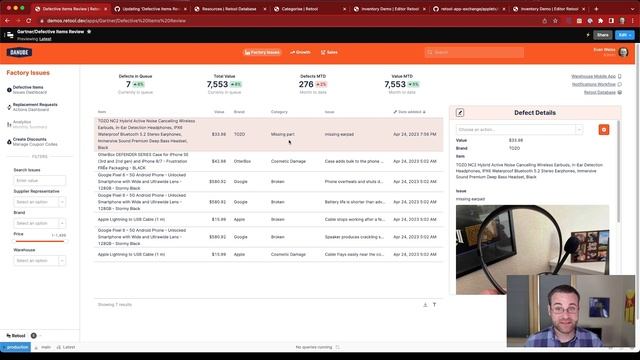
Task: Click the main branch indicator
Action: coord(43,347)
